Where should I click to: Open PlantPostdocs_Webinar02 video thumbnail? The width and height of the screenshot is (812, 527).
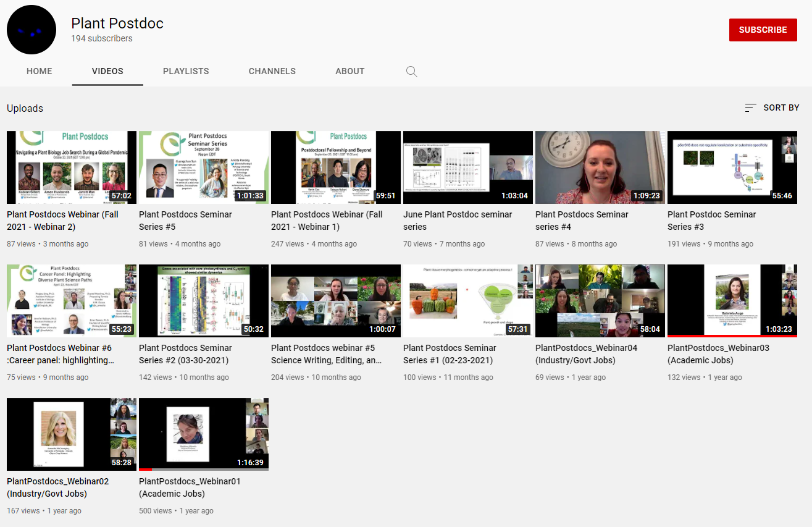point(72,434)
